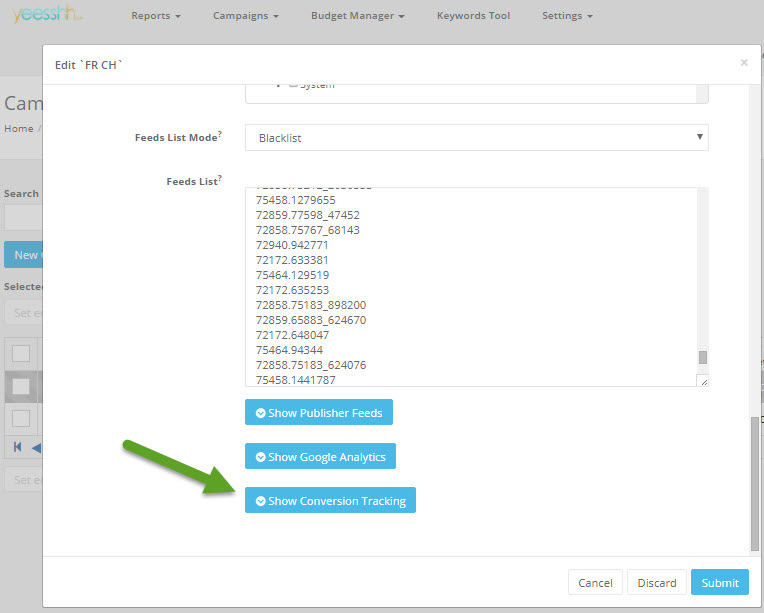Select feed entry 72858.75767_68143
This screenshot has height=613, width=764.
307,230
